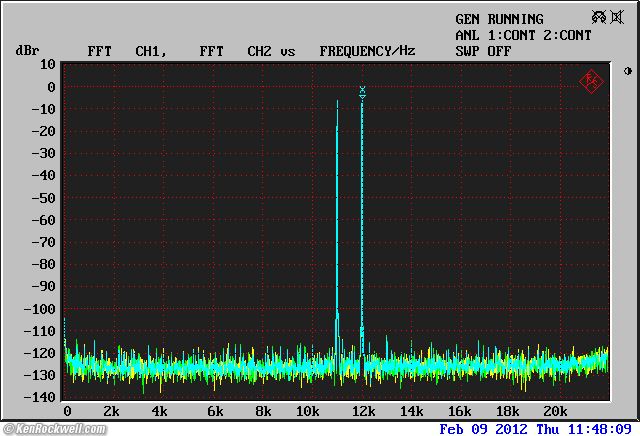The image size is (640, 436).
Task: Click the red Rohde & Schwarz diamond logo
Action: (x=591, y=81)
